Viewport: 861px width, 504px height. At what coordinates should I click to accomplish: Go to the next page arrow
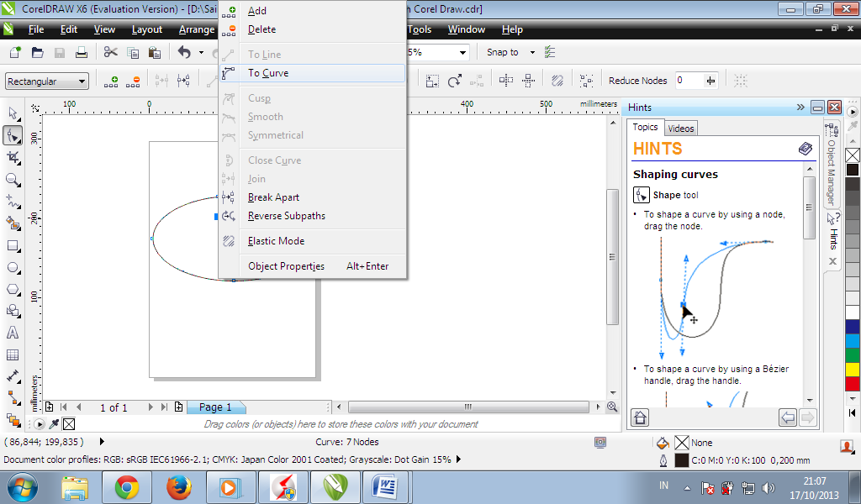[151, 407]
